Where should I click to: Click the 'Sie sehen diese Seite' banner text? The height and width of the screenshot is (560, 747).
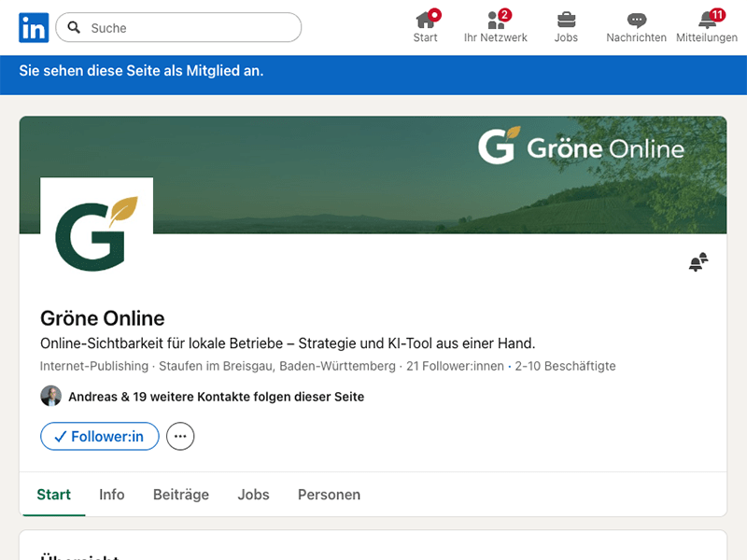tap(141, 71)
